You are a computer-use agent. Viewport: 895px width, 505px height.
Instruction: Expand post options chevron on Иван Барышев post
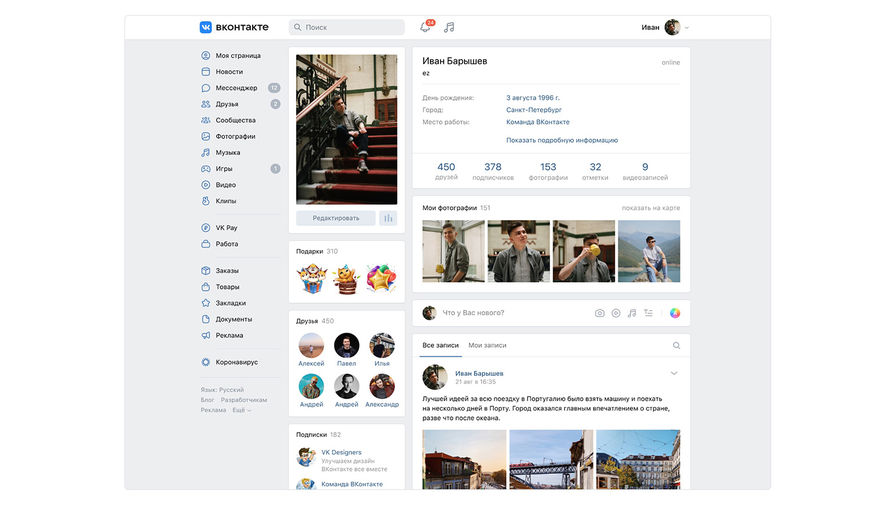674,373
